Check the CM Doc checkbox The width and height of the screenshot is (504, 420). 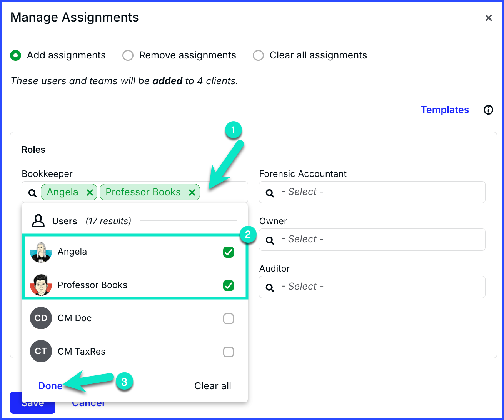[x=229, y=318]
